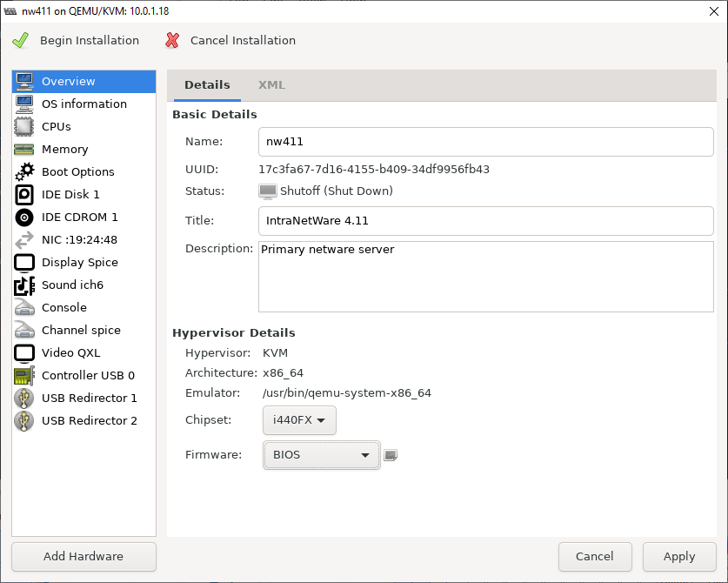Image resolution: width=728 pixels, height=583 pixels.
Task: Switch to the Details tab
Action: pyautogui.click(x=207, y=85)
